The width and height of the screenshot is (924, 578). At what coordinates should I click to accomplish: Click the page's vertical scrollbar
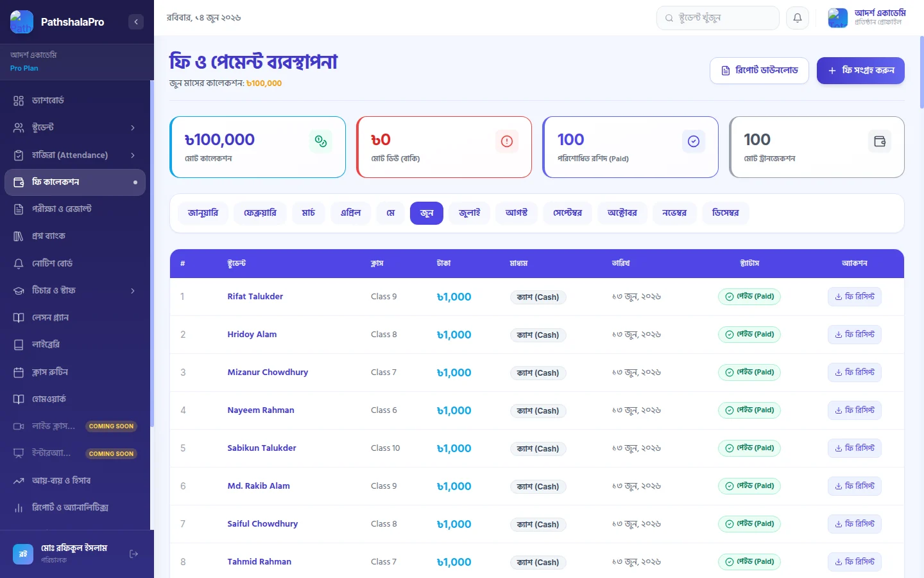pyautogui.click(x=921, y=72)
